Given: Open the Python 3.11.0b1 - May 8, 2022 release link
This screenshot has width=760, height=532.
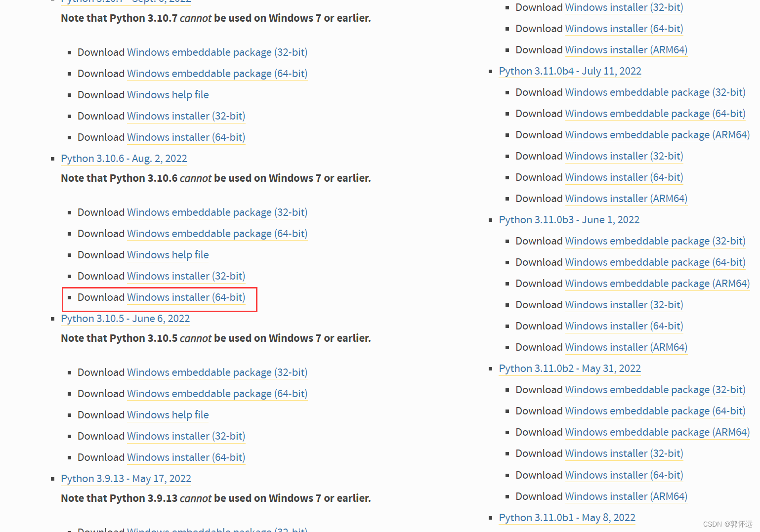Looking at the screenshot, I should click(x=567, y=518).
